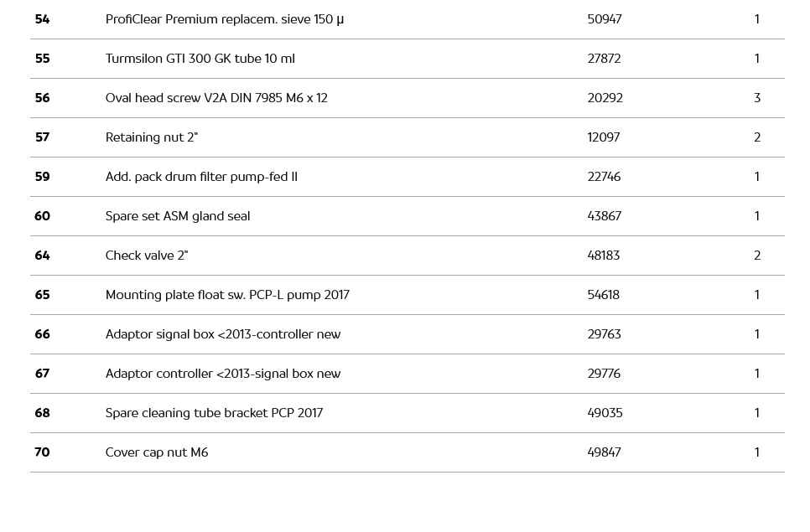Click the Spare set ASM gland seal entry
The width and height of the screenshot is (810, 532).
pyautogui.click(x=178, y=216)
